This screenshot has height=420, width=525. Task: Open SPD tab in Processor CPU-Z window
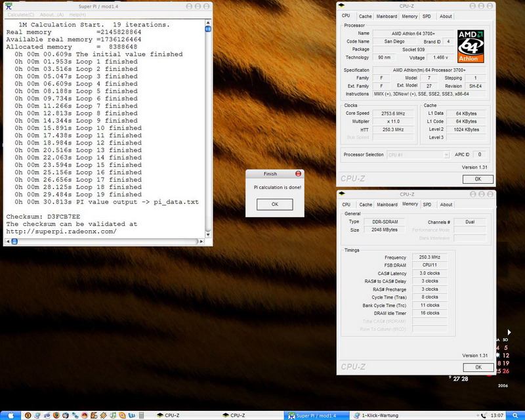pos(427,16)
